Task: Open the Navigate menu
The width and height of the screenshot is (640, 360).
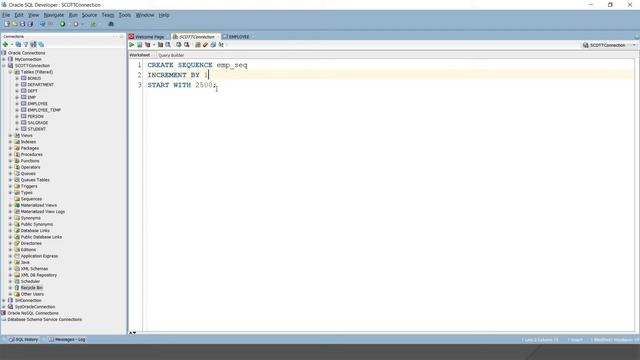Action: coord(54,15)
